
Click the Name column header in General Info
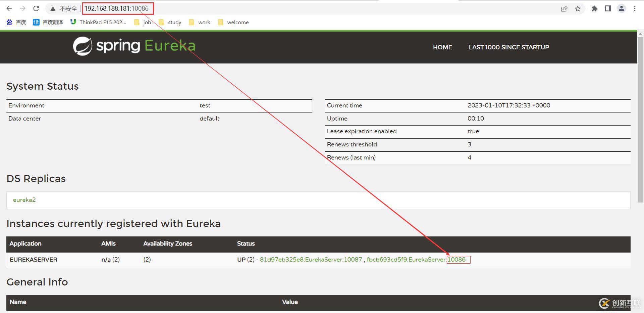pyautogui.click(x=18, y=302)
